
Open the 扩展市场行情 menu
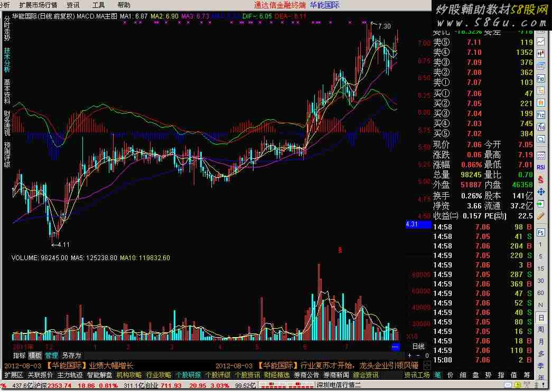point(38,5)
